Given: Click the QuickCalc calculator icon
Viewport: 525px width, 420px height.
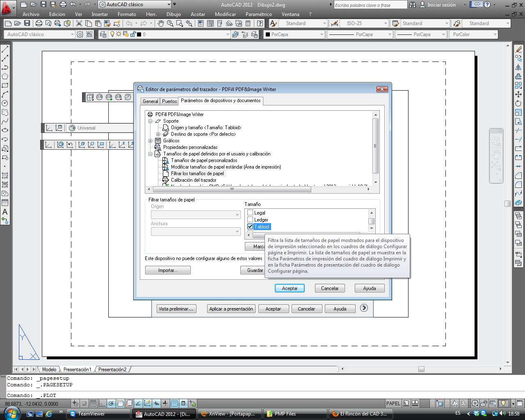Looking at the screenshot, I should pos(248,23).
